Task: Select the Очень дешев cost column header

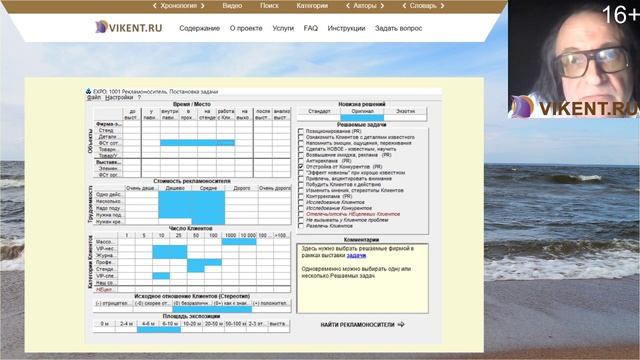Action: pos(142,188)
